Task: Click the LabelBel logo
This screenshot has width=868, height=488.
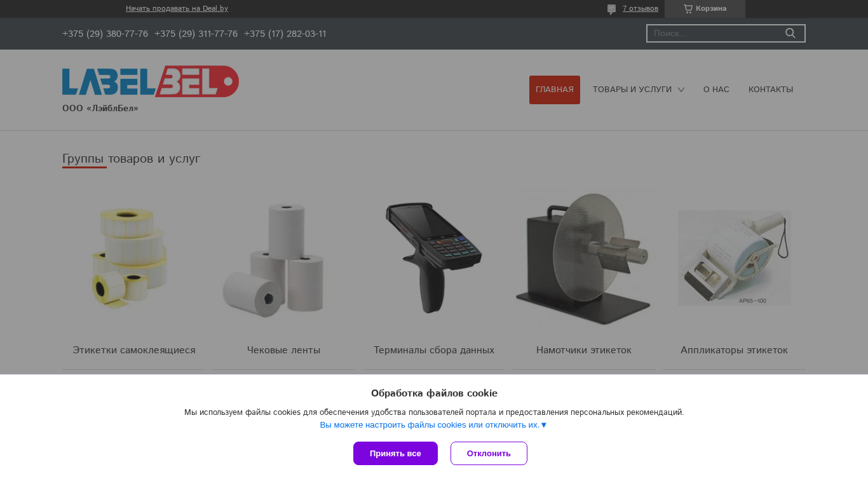Action: point(151,81)
